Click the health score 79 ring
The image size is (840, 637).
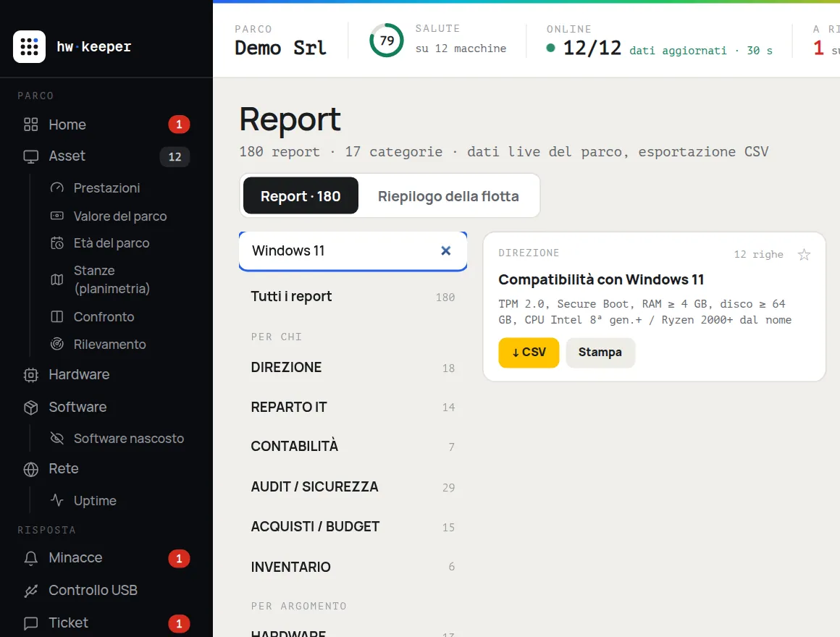[x=386, y=40]
